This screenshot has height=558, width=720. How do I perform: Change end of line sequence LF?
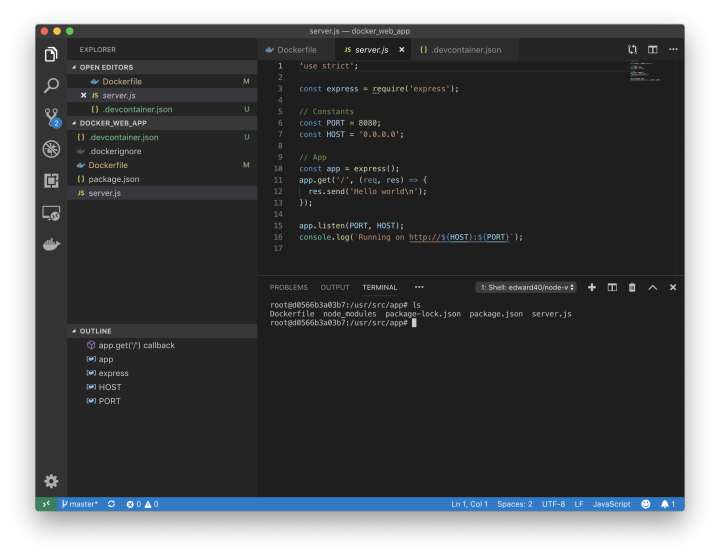(579, 504)
